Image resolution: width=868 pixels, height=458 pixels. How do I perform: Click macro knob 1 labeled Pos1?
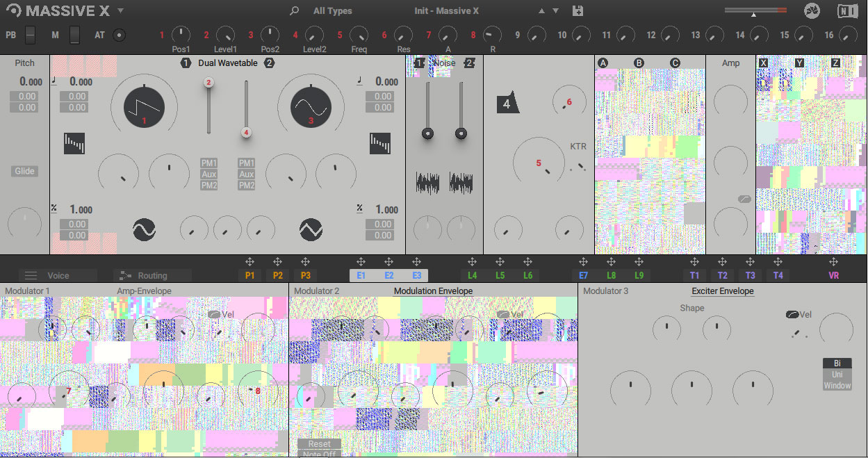point(181,34)
